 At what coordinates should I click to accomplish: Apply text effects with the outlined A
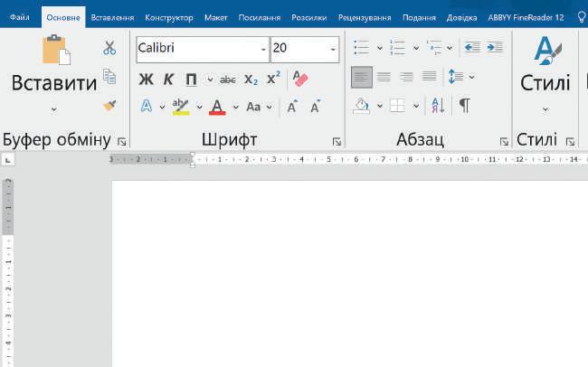point(147,107)
